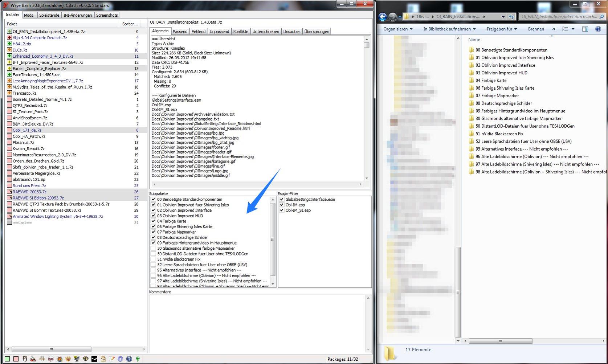Open the Doc Browser icon
This screenshot has width=608, height=364.
(103, 359)
